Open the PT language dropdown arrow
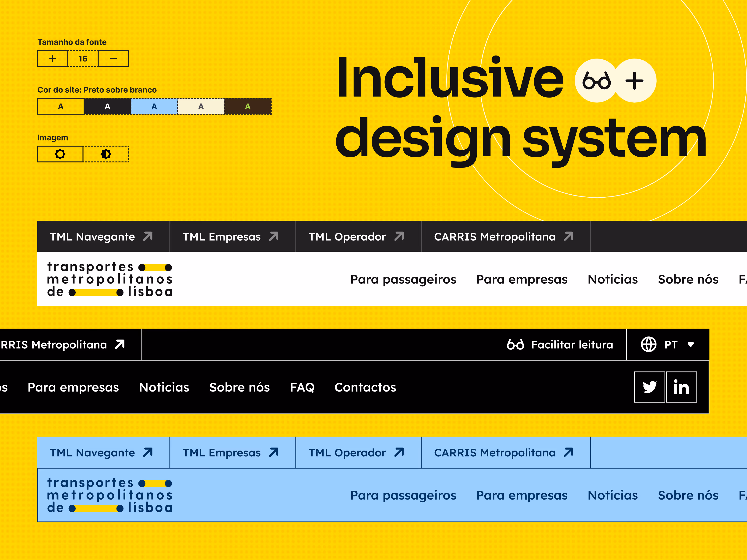 coord(691,344)
